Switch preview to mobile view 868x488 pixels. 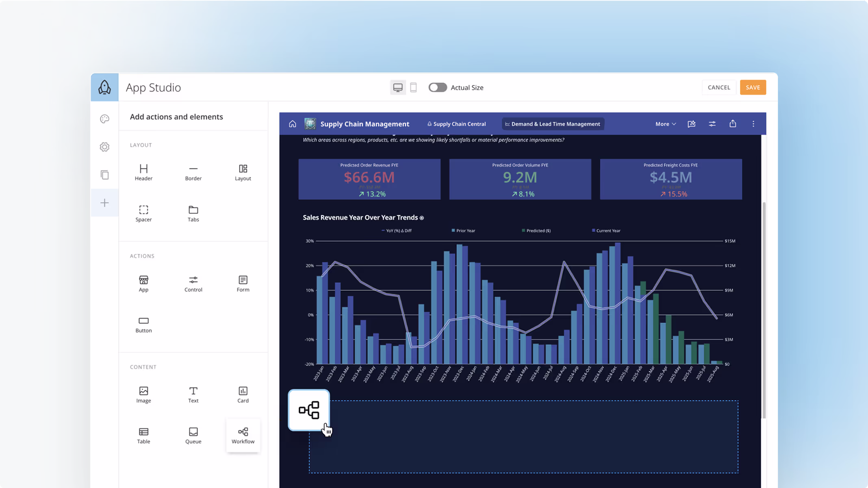click(x=414, y=87)
